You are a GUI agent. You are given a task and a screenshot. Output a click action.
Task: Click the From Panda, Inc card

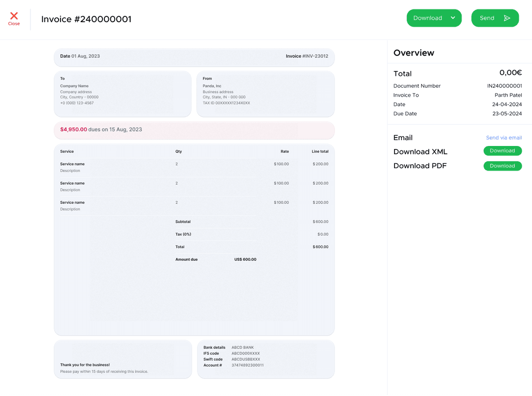[x=266, y=94]
